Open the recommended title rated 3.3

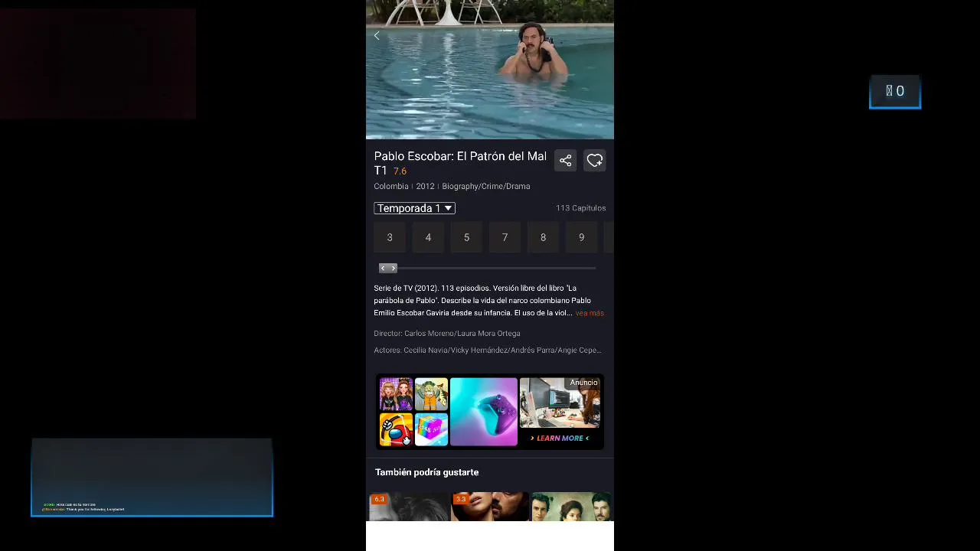[x=489, y=507]
